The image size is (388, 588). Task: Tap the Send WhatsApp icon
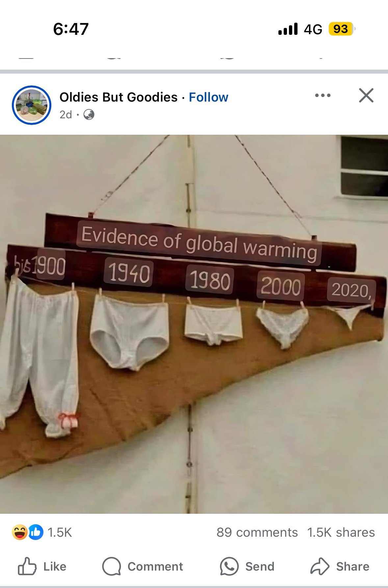(x=229, y=566)
